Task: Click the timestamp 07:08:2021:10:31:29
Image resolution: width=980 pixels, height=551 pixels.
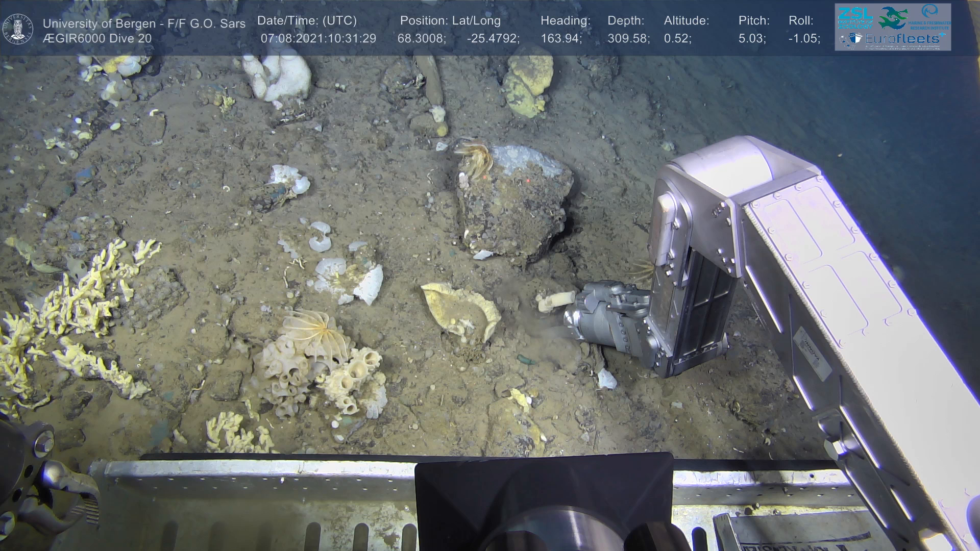Action: click(318, 39)
